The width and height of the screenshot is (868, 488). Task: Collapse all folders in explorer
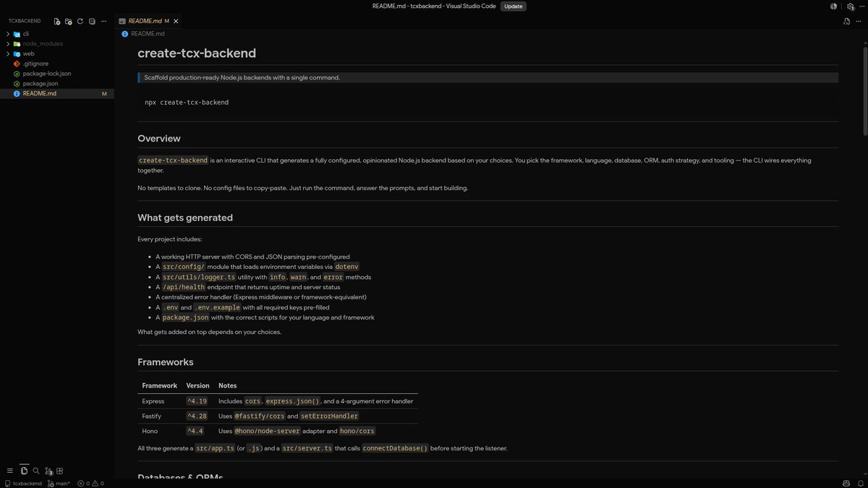[x=92, y=22]
